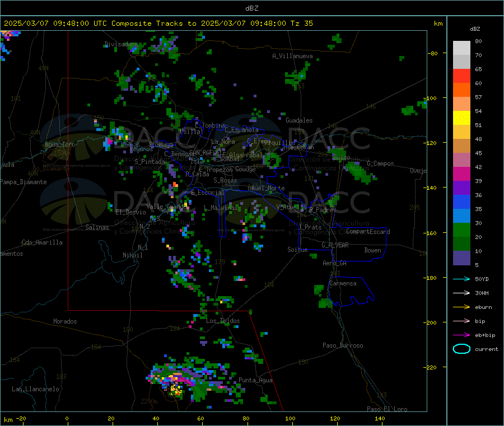Click the magenta eb+bip arrow icon

pyautogui.click(x=461, y=335)
